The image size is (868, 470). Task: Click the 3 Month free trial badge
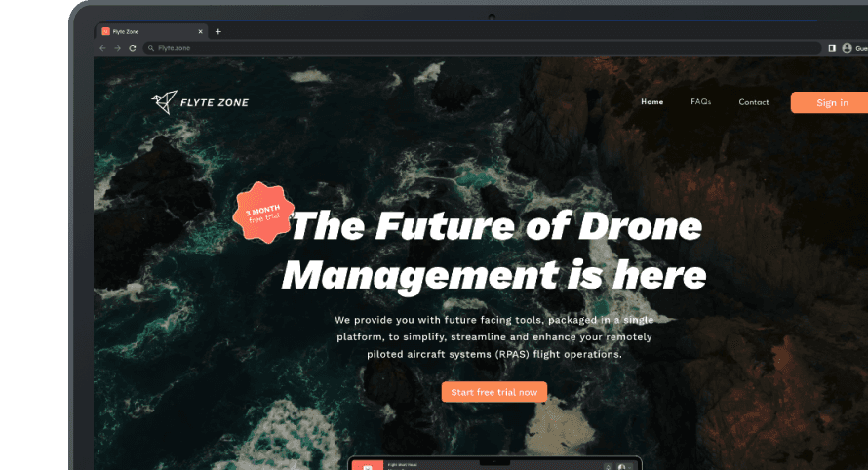(x=262, y=214)
